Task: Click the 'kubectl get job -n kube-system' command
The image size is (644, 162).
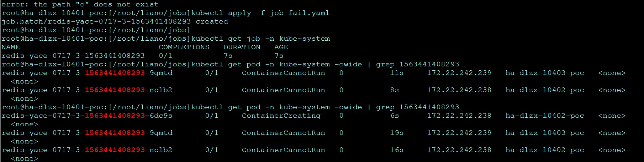Action: click(x=260, y=39)
